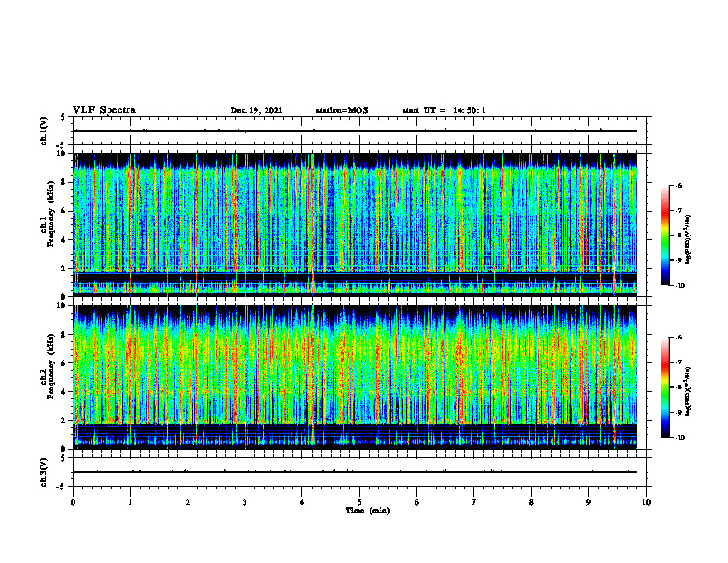
Task: Click time axis tick label "9"
Action: (x=588, y=502)
